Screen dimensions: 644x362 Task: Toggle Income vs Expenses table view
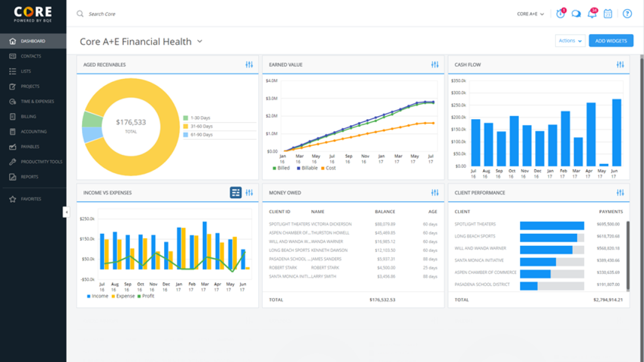coord(235,193)
